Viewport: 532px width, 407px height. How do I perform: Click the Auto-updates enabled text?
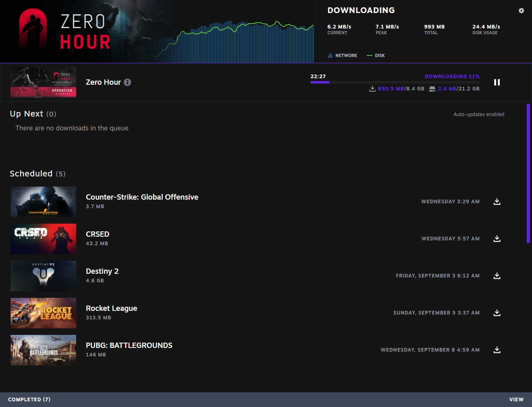(479, 114)
